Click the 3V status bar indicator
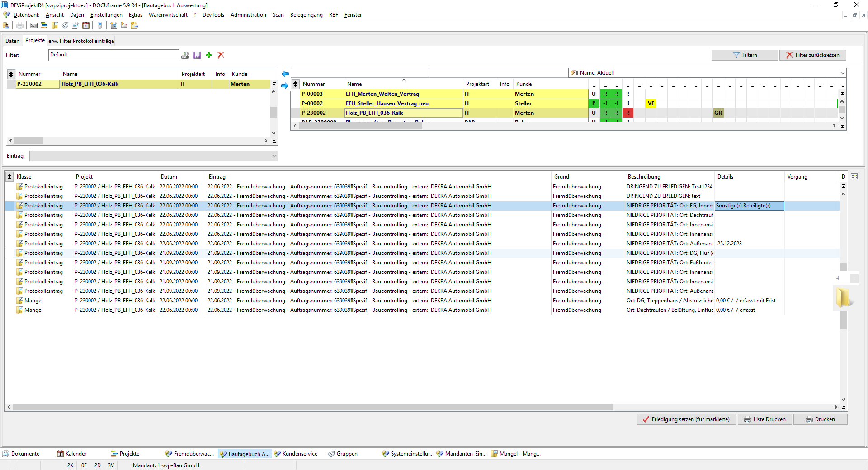 [x=111, y=465]
